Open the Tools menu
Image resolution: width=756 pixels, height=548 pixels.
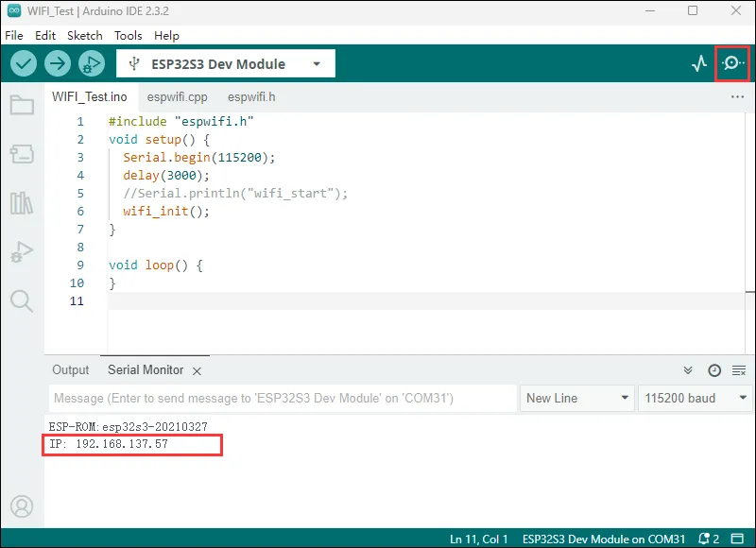[128, 35]
